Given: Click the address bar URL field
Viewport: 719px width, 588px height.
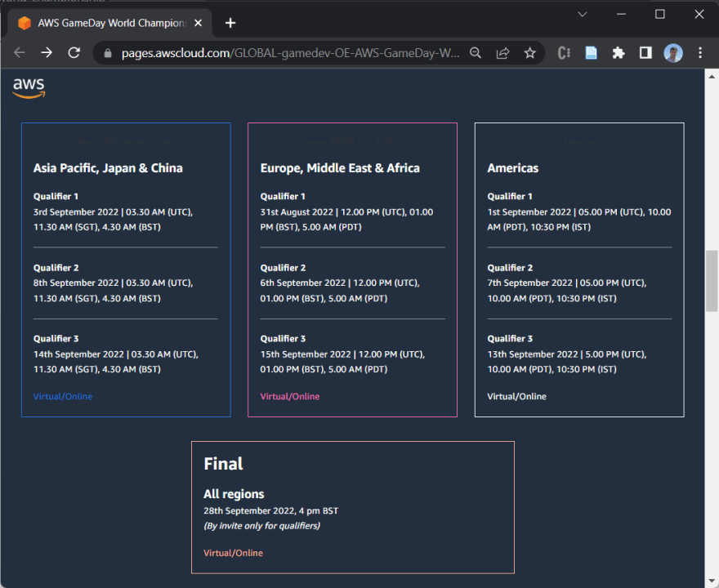Looking at the screenshot, I should (290, 53).
